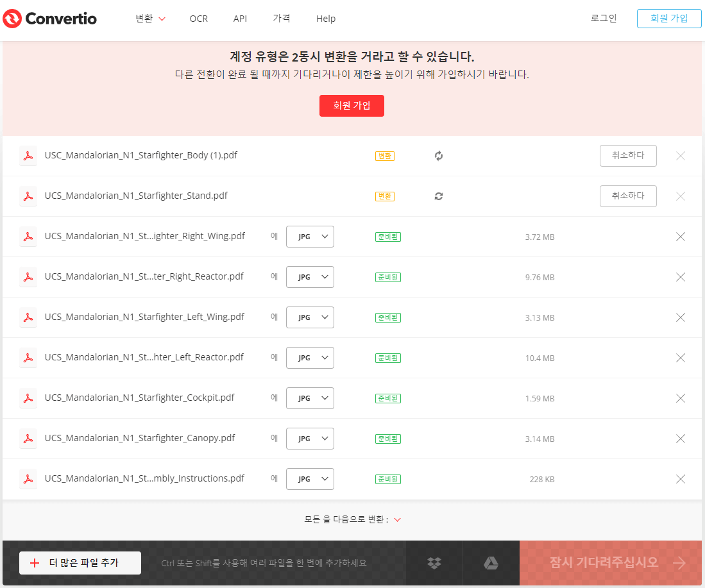705x588 pixels.
Task: Open the format dropdown for Cockpit file
Action: 310,398
